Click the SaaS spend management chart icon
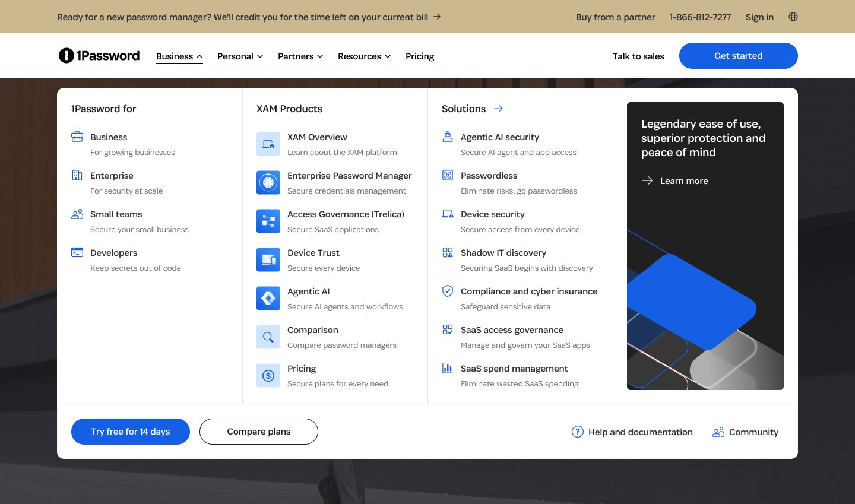The width and height of the screenshot is (855, 504). pos(448,368)
